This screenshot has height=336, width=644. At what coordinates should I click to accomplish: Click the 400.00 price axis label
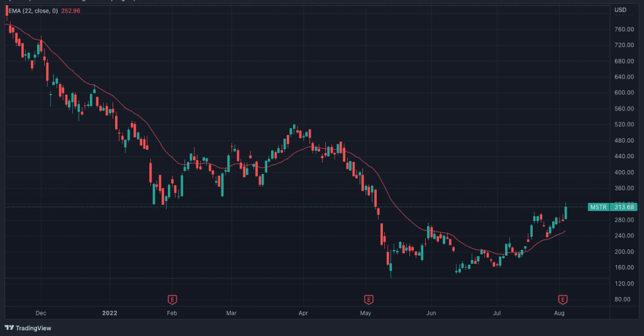pyautogui.click(x=625, y=172)
